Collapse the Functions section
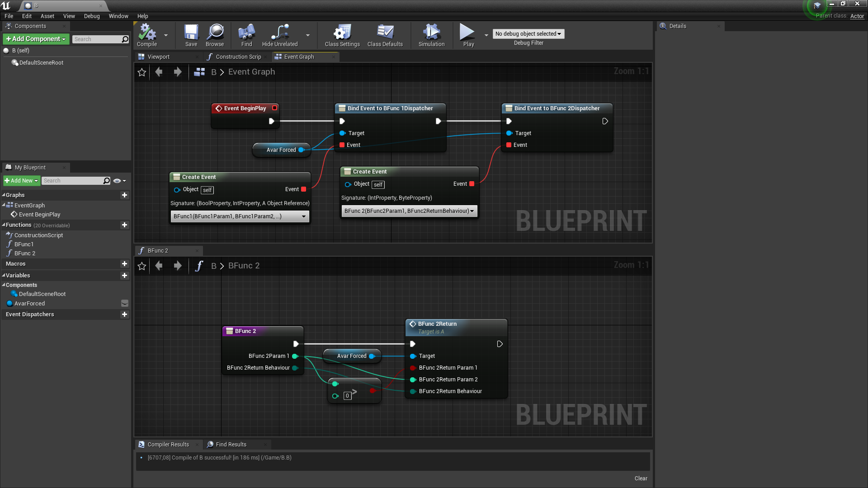Image resolution: width=868 pixels, height=488 pixels. (4, 225)
